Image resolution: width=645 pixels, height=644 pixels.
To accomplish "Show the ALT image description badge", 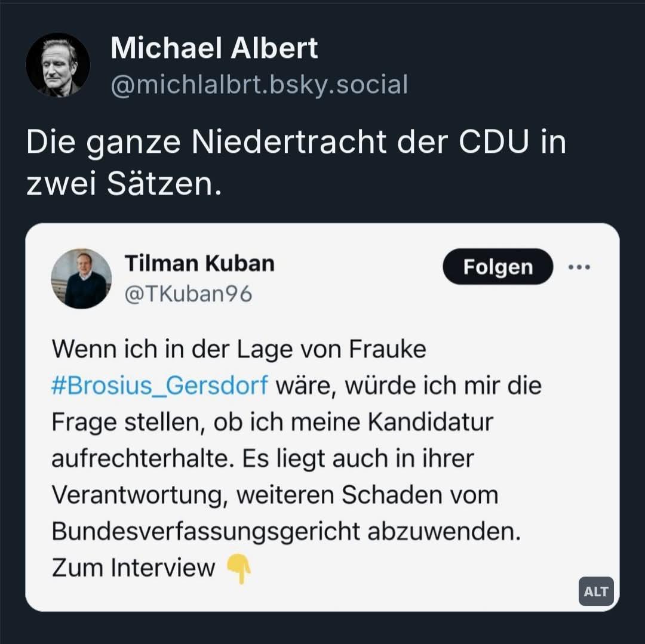I will (596, 591).
